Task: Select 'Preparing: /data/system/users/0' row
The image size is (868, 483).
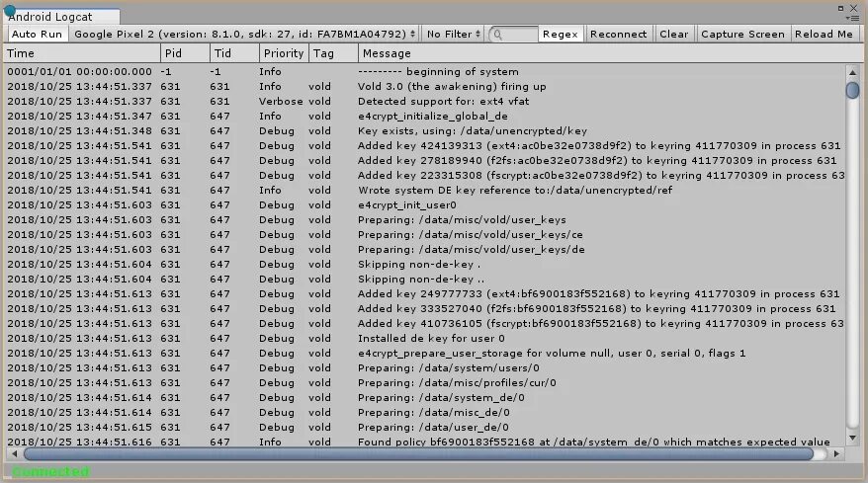Action: click(425, 367)
